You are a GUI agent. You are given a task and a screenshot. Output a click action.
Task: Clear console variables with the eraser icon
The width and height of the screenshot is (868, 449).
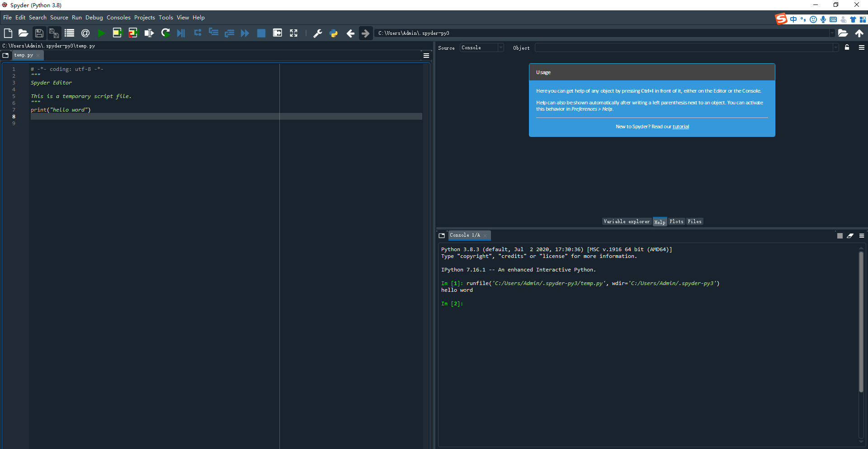(x=850, y=236)
